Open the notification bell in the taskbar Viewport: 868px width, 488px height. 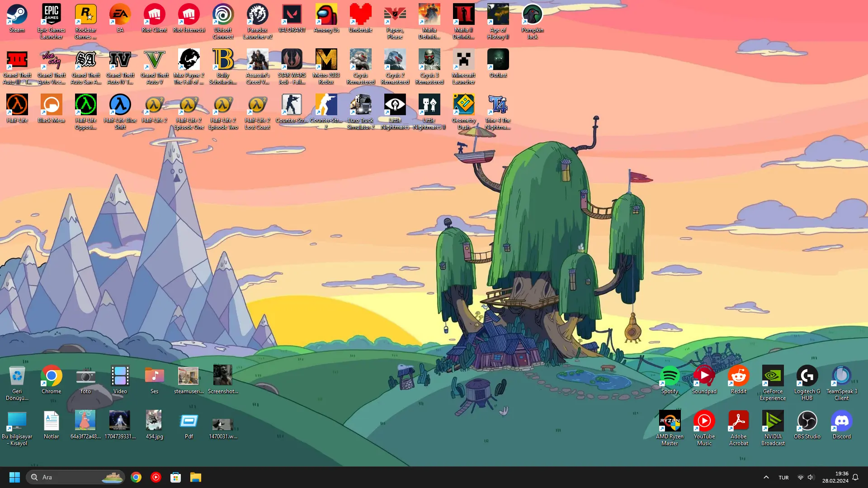click(x=855, y=477)
